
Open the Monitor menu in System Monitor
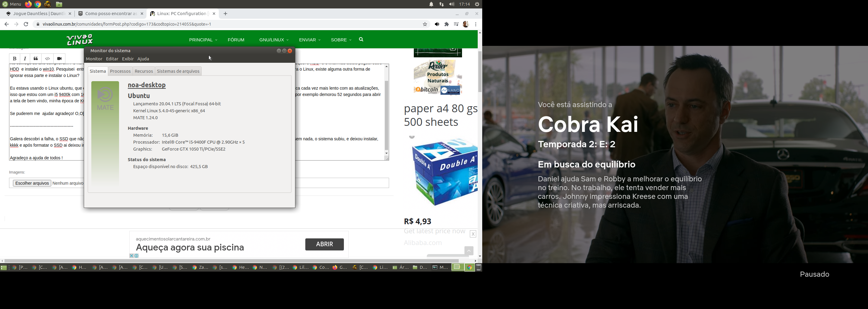(x=94, y=59)
